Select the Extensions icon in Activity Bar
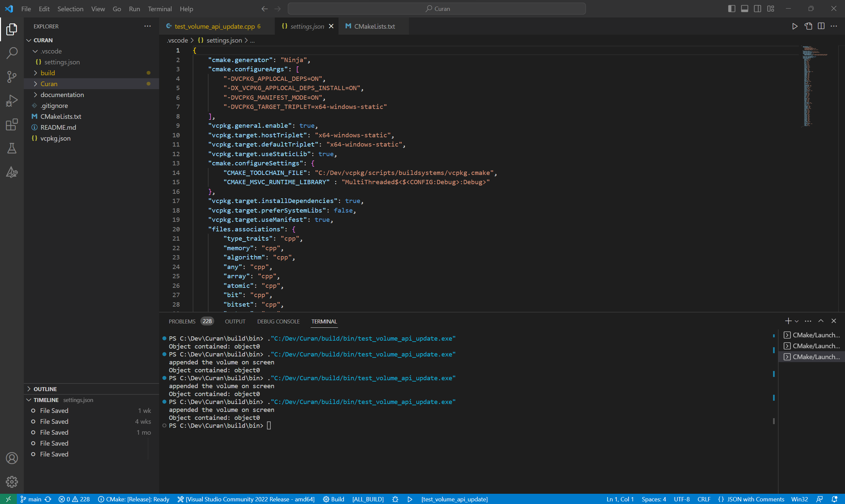Image resolution: width=845 pixels, height=504 pixels. [12, 125]
